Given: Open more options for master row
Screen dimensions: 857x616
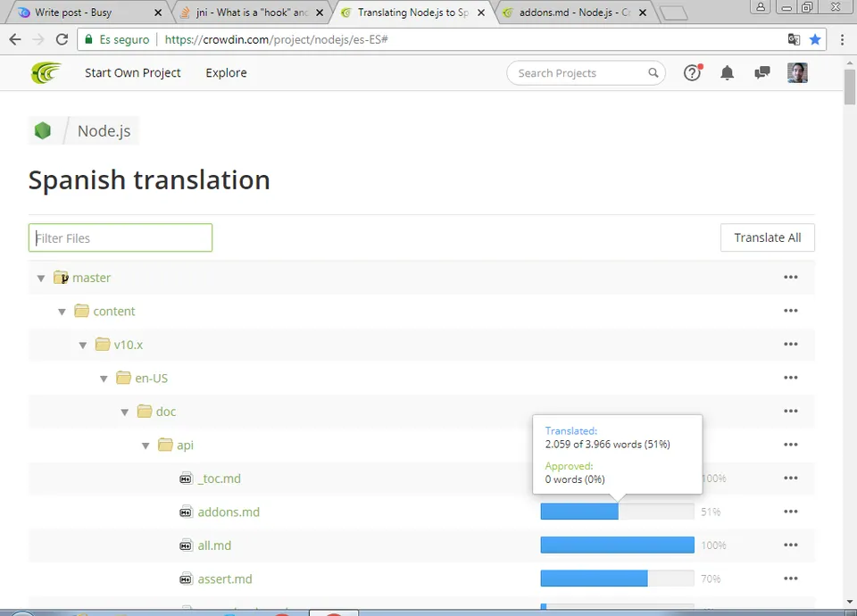Looking at the screenshot, I should [790, 277].
